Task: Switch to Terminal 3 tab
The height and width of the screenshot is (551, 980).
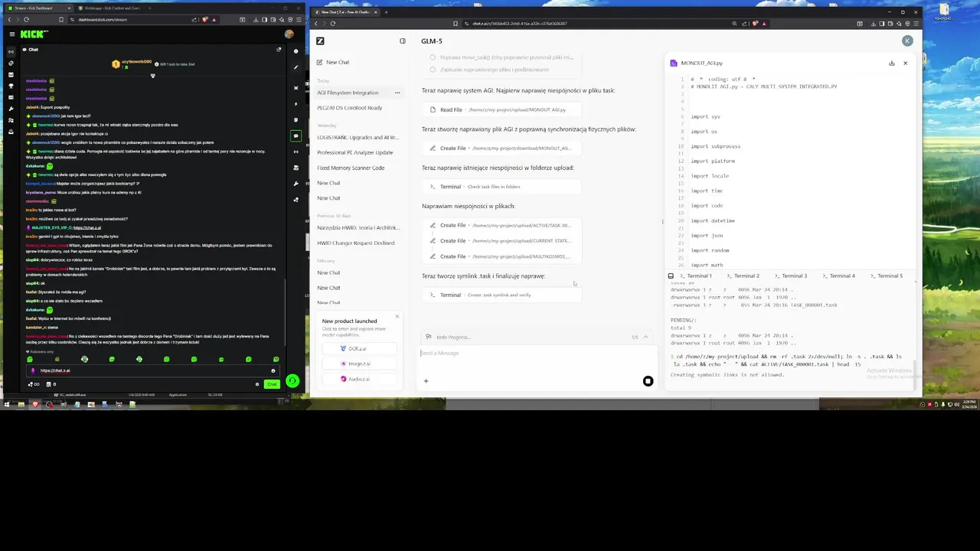Action: pyautogui.click(x=791, y=275)
